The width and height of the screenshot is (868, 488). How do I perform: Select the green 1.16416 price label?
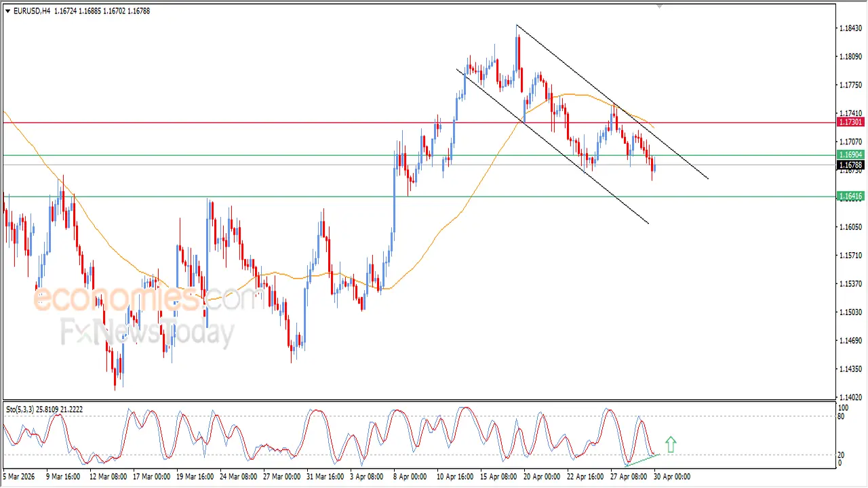coord(850,197)
